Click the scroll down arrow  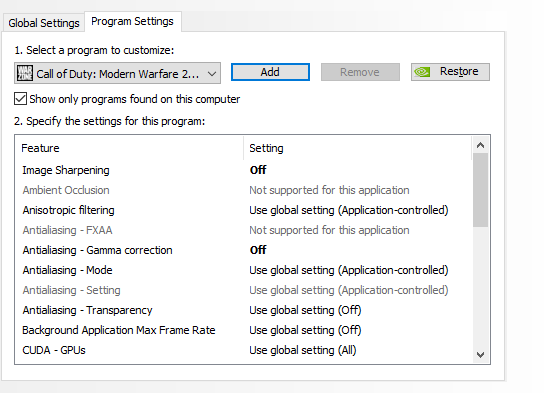coord(481,355)
